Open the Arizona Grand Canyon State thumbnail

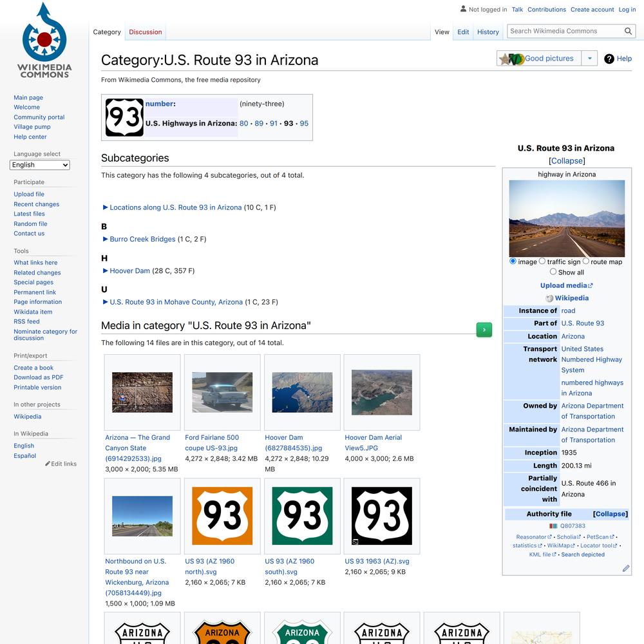(142, 392)
